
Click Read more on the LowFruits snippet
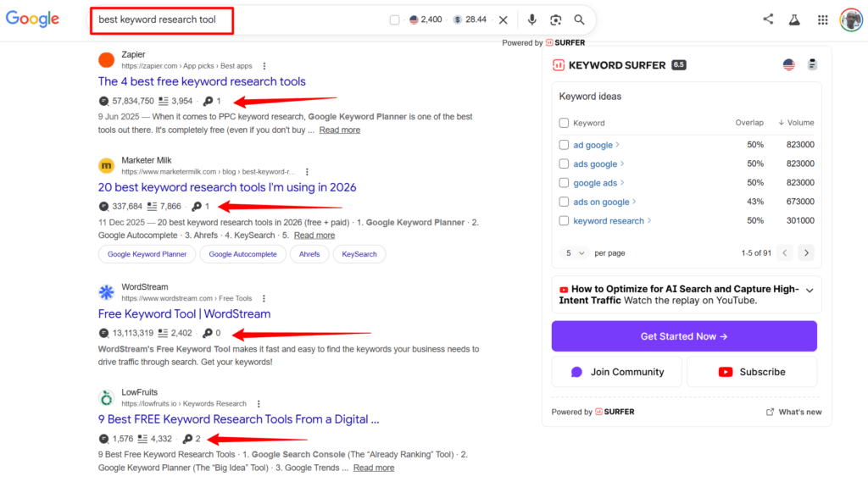click(x=374, y=468)
